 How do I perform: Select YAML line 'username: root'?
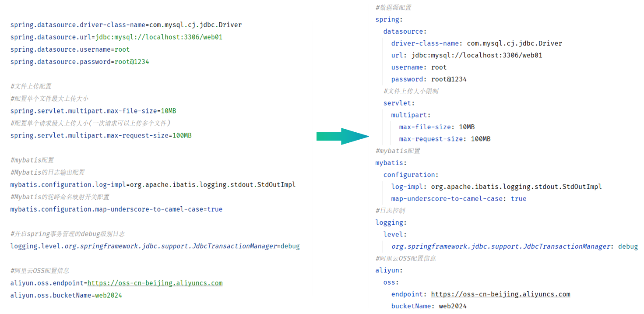coord(419,67)
